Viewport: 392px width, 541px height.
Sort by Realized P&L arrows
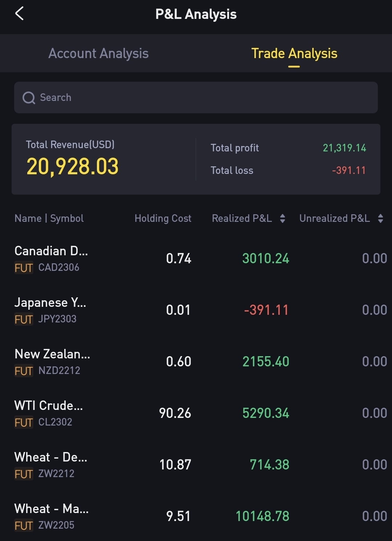282,218
